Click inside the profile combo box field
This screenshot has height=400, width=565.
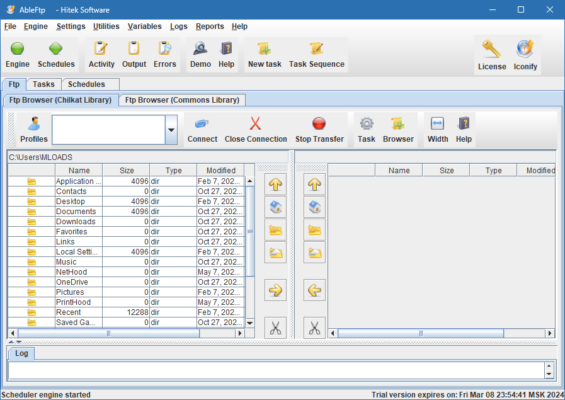(x=108, y=130)
